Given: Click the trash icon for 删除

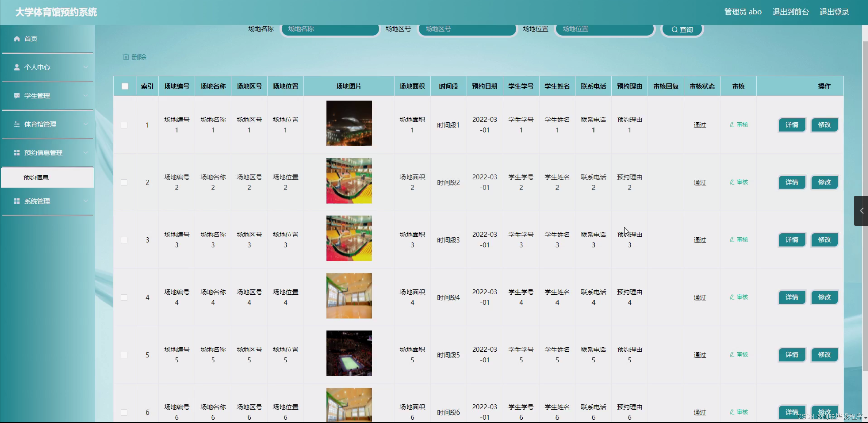Looking at the screenshot, I should [126, 57].
